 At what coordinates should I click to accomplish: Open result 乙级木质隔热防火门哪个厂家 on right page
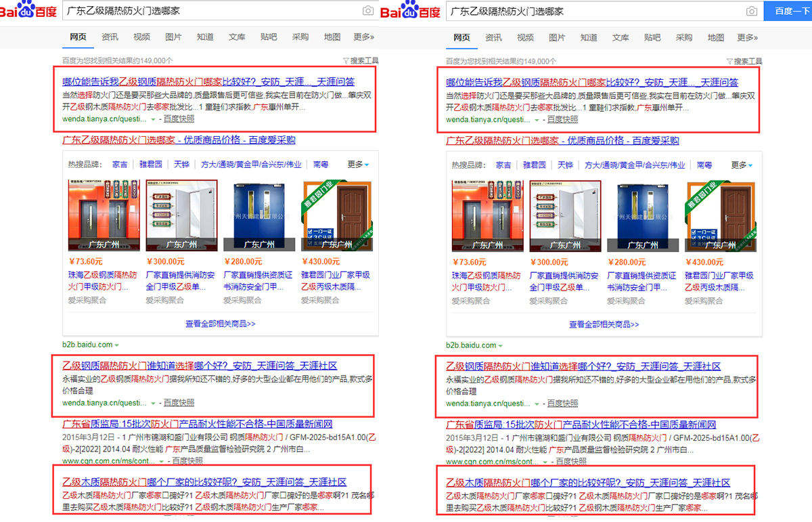coord(588,482)
